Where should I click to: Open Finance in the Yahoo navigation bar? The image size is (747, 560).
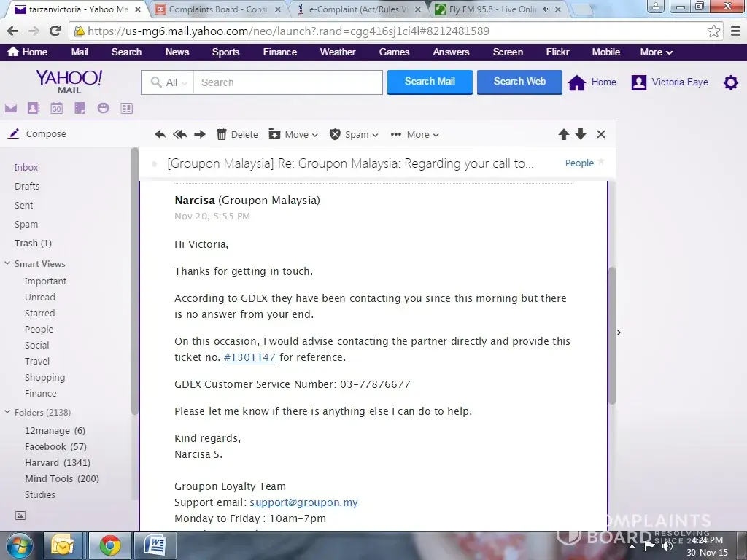click(279, 52)
